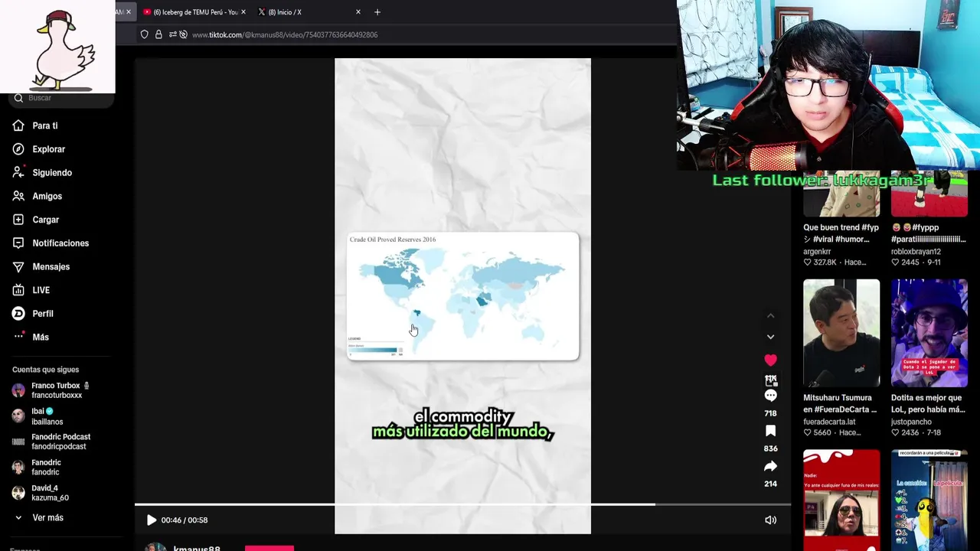This screenshot has height=551, width=980.
Task: Click the video time 00:46 / 00:58
Action: pyautogui.click(x=185, y=520)
